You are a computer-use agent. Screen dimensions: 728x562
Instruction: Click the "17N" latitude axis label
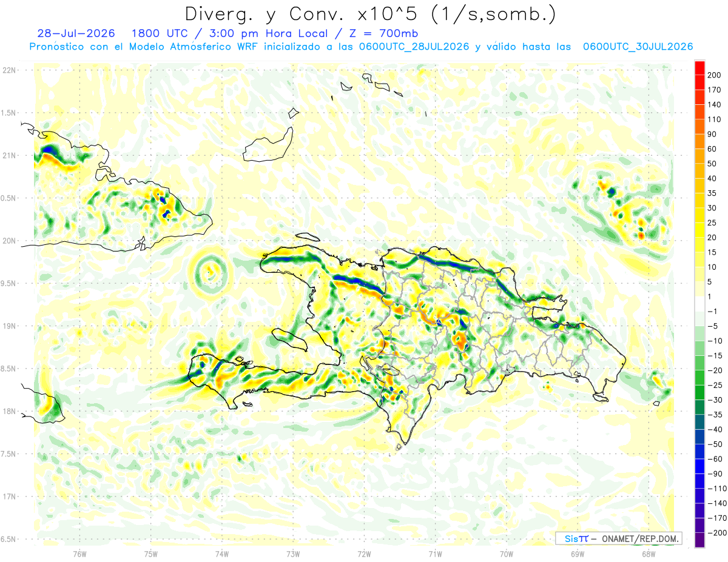point(9,497)
